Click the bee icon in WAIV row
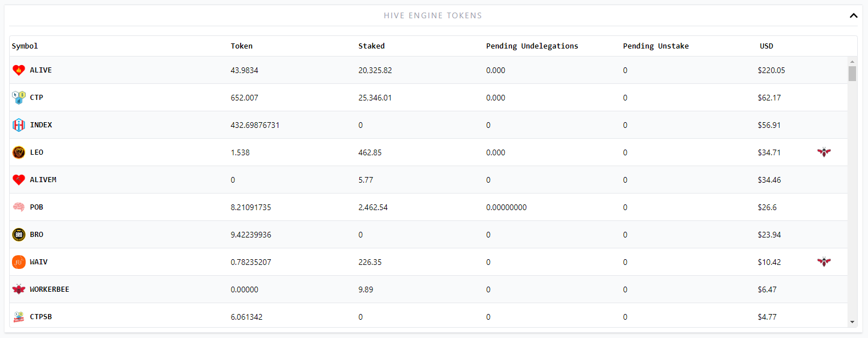Screen dimensions: 868x338 (x=824, y=262)
